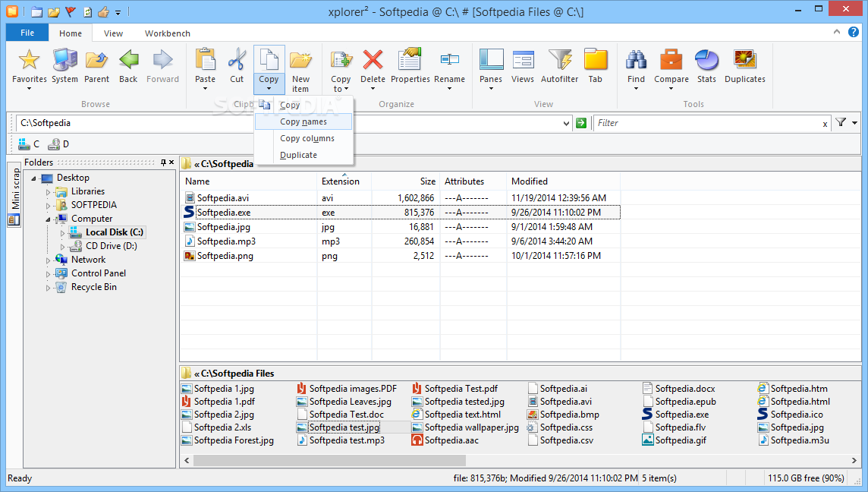This screenshot has height=492, width=868.
Task: Click the Paste clipboard icon
Action: pos(205,60)
